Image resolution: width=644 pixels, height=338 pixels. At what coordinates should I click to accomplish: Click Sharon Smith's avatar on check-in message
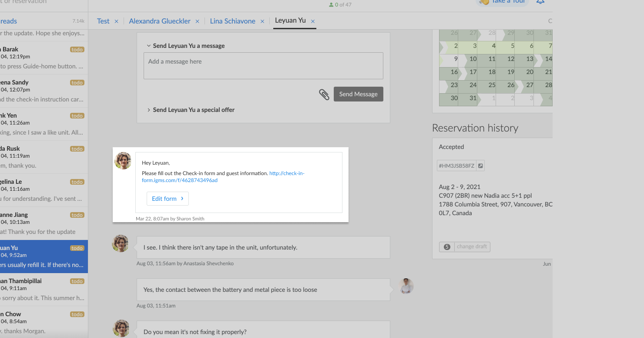point(123,161)
